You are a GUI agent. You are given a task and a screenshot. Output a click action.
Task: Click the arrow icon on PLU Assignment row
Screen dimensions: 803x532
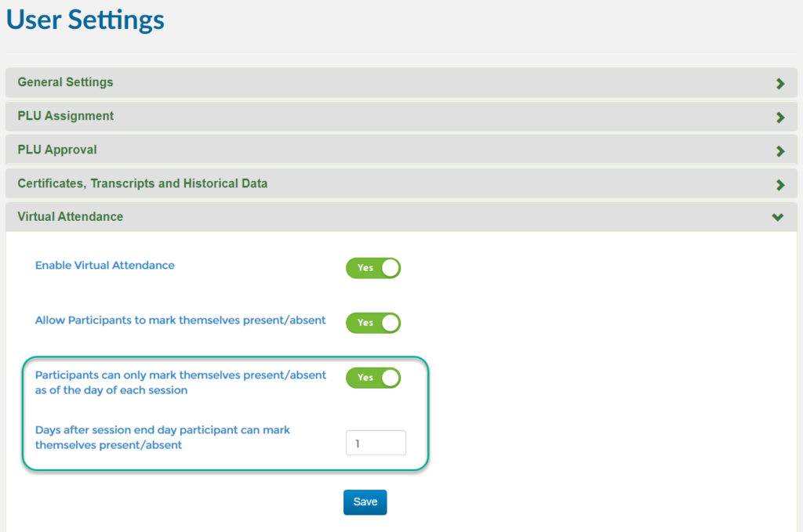point(779,117)
